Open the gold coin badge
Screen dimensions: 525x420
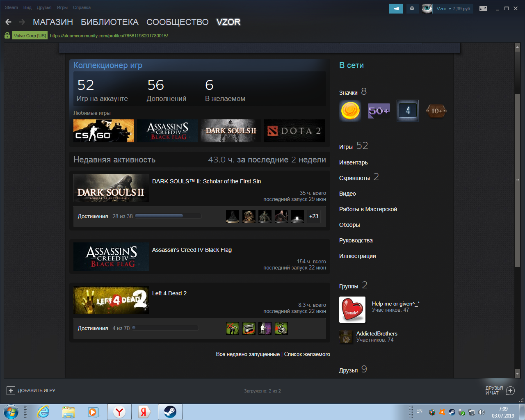coord(350,111)
